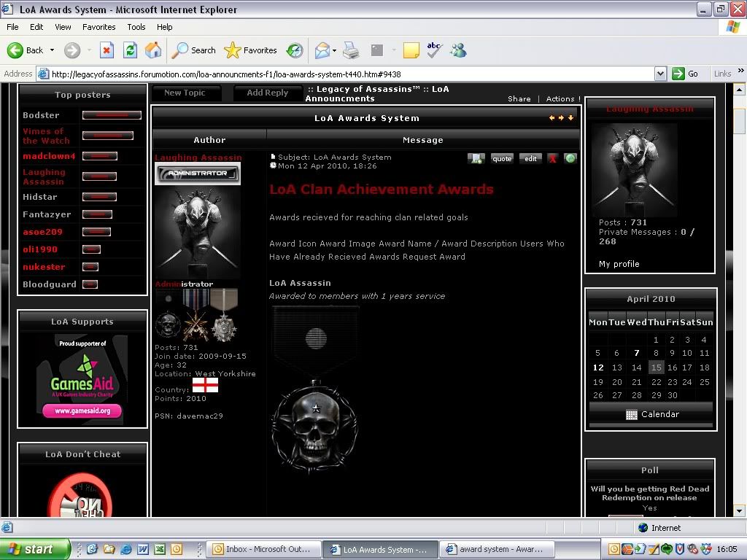747x560 pixels.
Task: Click the orange down arrow in topic header
Action: coord(570,117)
